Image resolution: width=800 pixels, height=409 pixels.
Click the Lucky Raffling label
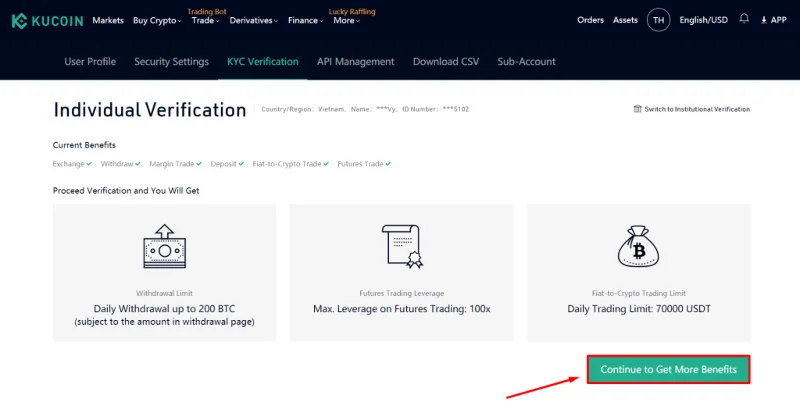pos(352,11)
